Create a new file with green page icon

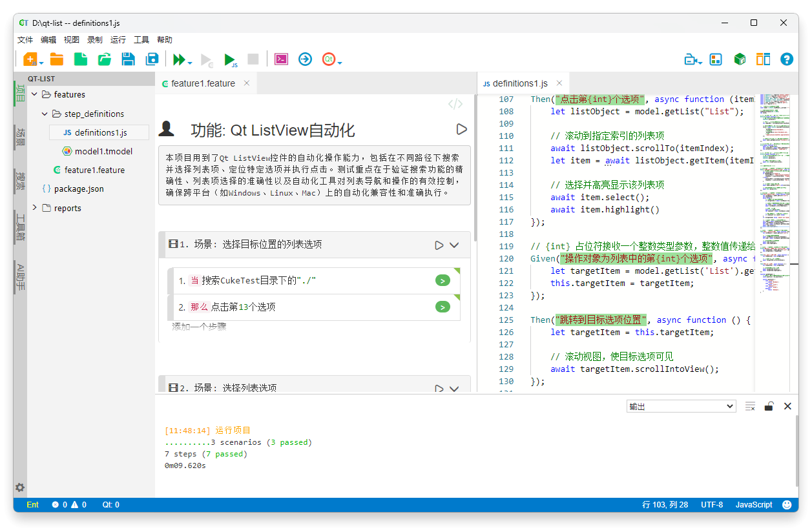click(x=80, y=59)
